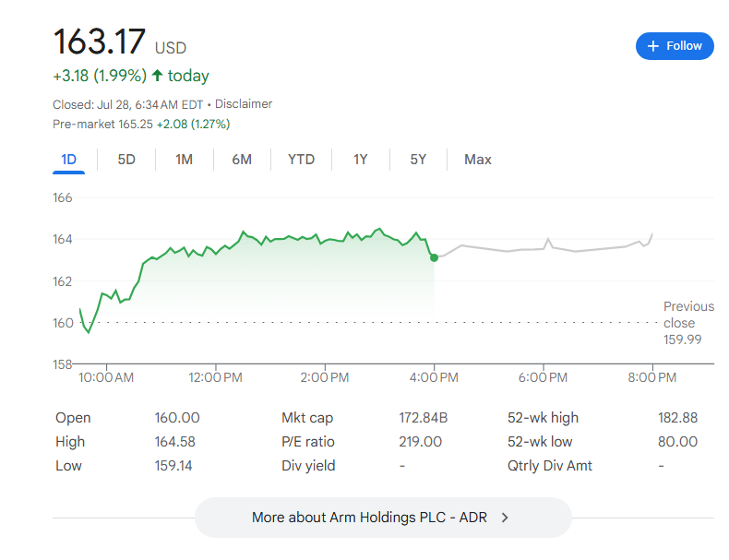Open the 6M chart range
The image size is (729, 560).
pos(242,160)
